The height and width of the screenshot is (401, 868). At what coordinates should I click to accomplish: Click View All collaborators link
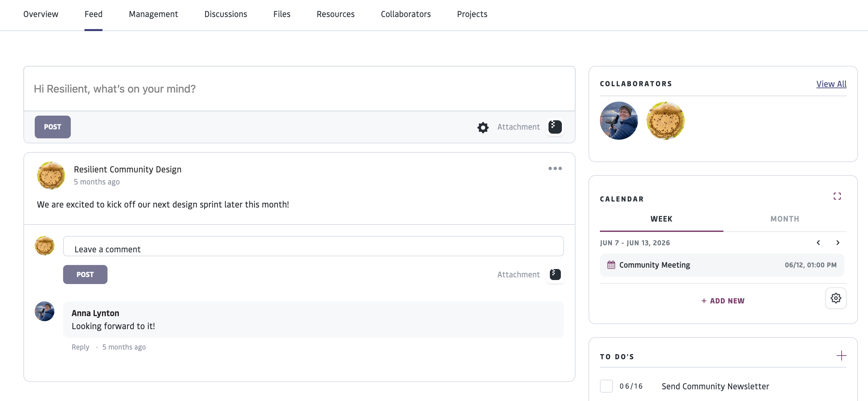(831, 84)
